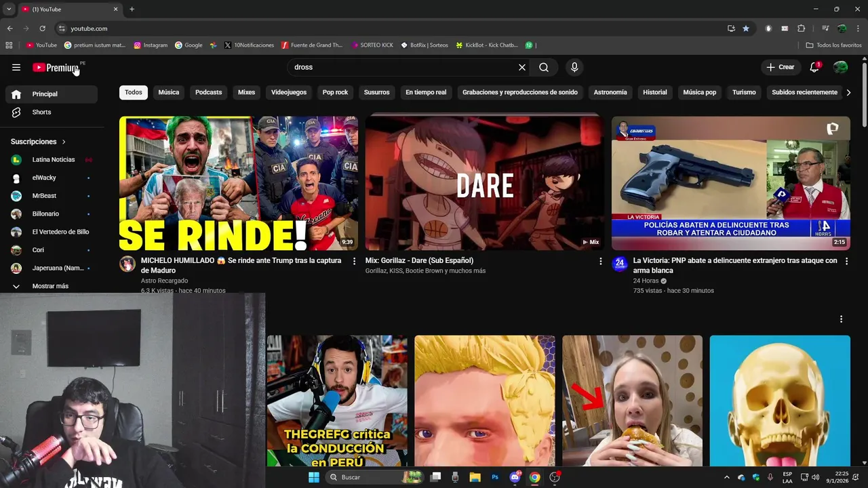868x488 pixels.
Task: Show more filter chips with right arrow
Action: (x=848, y=92)
